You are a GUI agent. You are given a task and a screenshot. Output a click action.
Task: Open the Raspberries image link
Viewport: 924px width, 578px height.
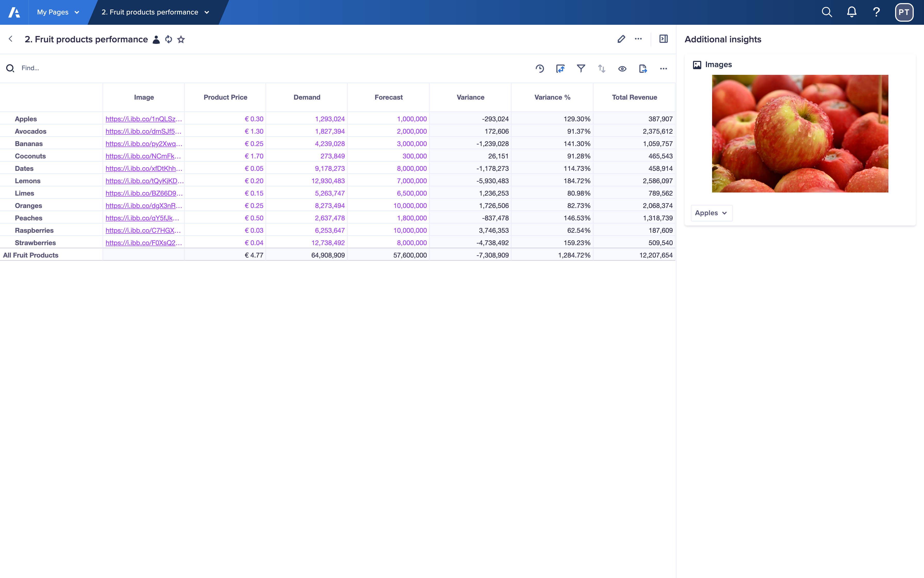[143, 230]
